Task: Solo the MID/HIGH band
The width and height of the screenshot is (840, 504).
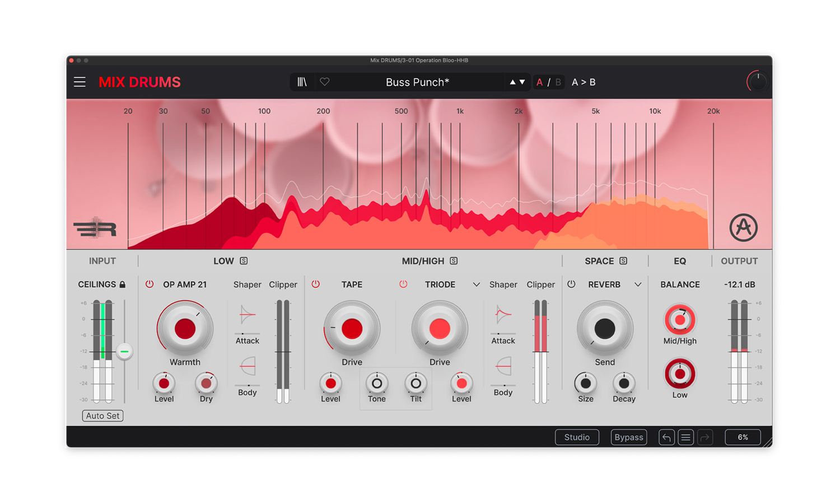Action: coord(454,261)
